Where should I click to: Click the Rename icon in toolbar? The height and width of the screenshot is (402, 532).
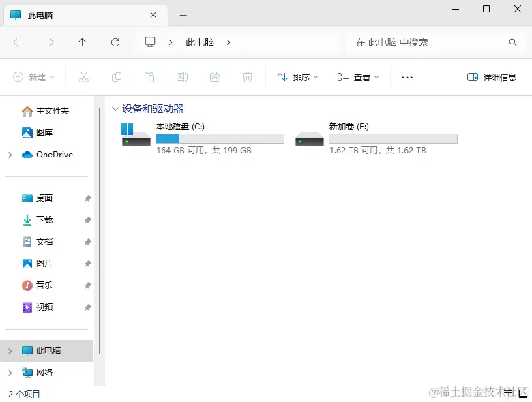[x=182, y=77]
